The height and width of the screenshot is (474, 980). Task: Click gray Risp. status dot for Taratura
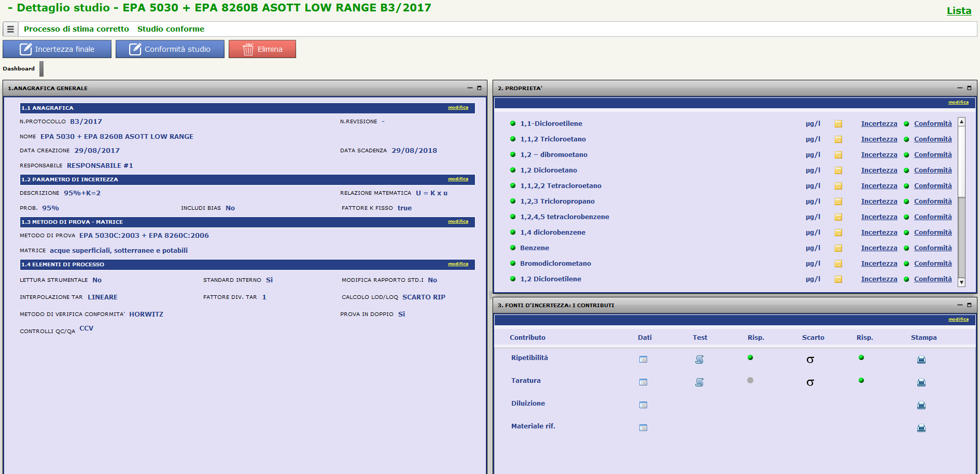tap(750, 380)
